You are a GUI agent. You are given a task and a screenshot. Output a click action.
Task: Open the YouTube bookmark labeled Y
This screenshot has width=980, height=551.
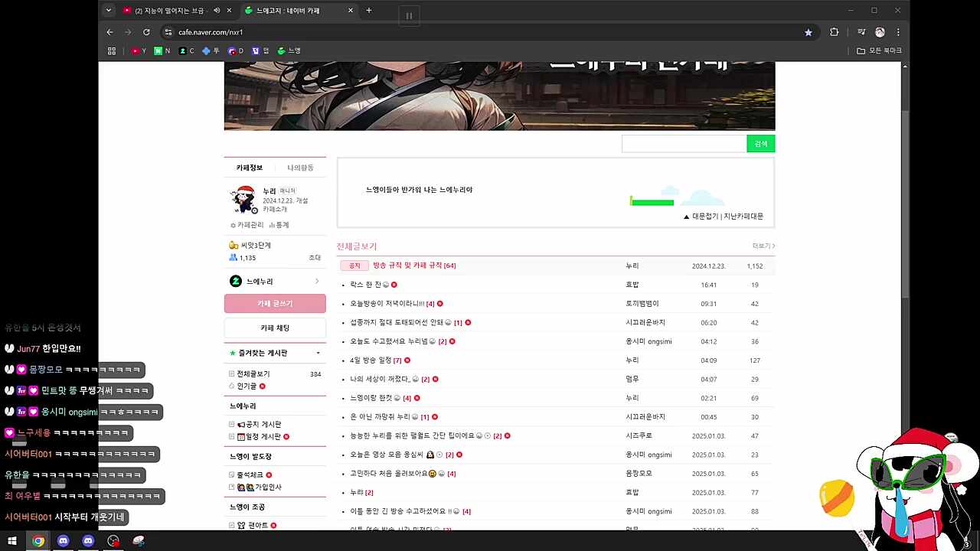click(x=139, y=51)
